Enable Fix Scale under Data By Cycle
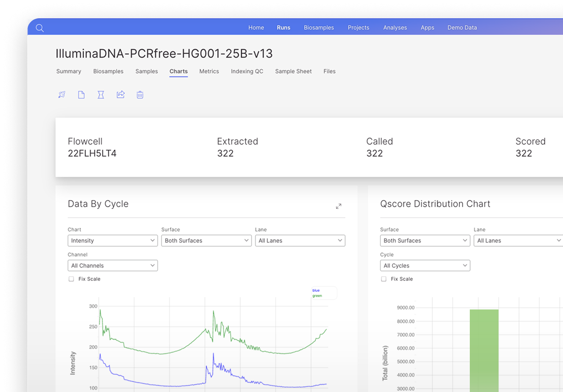Screen dimensions: 563x392 click(x=71, y=279)
